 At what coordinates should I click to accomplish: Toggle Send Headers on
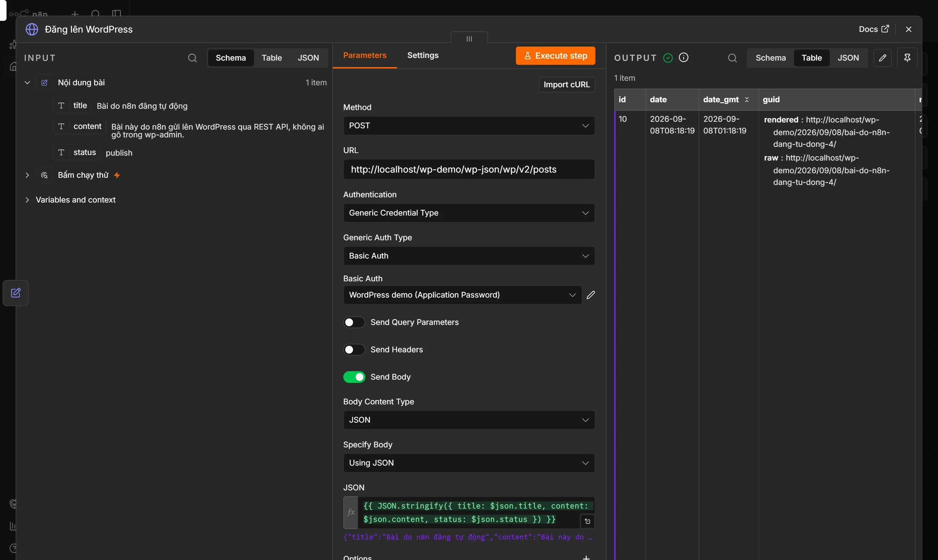[x=354, y=349]
